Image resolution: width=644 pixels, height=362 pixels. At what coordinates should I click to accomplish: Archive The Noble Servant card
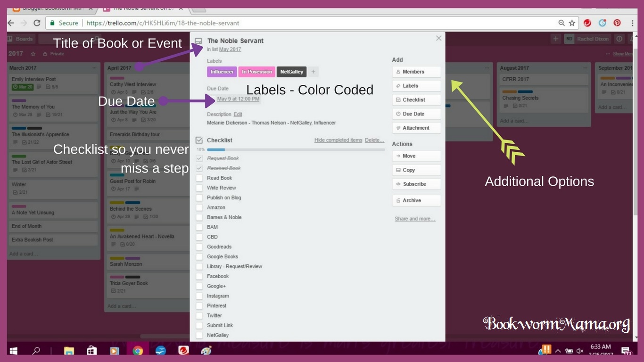[x=416, y=200]
